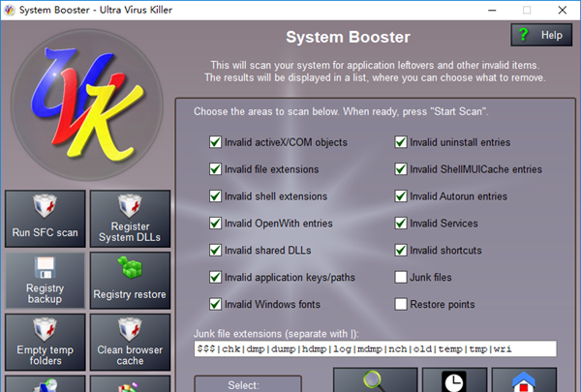The image size is (581, 392).
Task: Toggle Invalid shell extensions checkbox
Action: click(215, 196)
